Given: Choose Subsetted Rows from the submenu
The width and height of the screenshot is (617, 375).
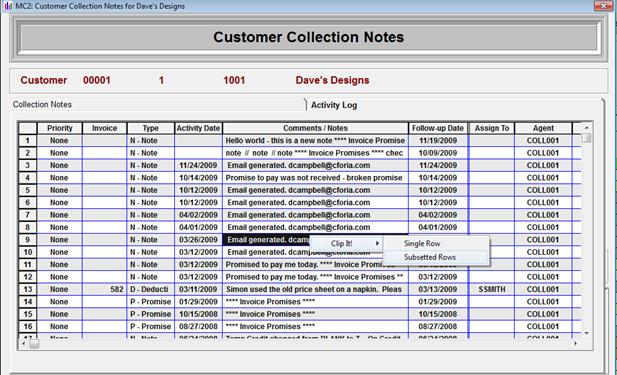Looking at the screenshot, I should tap(436, 257).
